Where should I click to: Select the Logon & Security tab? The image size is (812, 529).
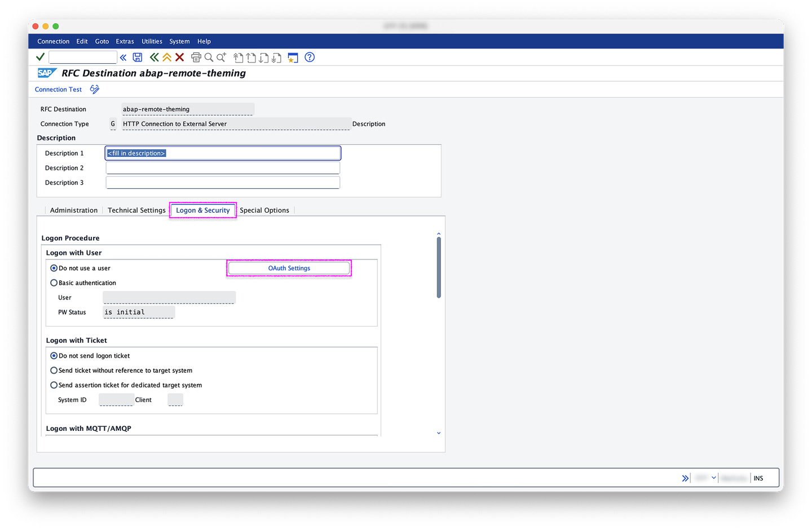point(203,210)
